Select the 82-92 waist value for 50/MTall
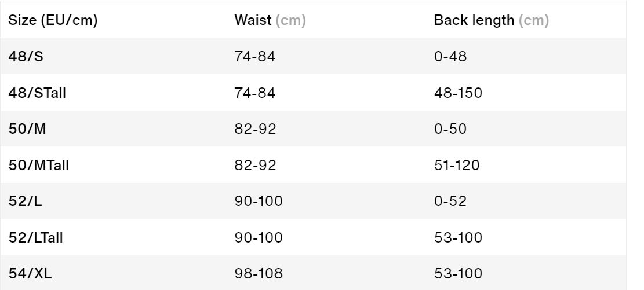The image size is (644, 290). (x=256, y=166)
